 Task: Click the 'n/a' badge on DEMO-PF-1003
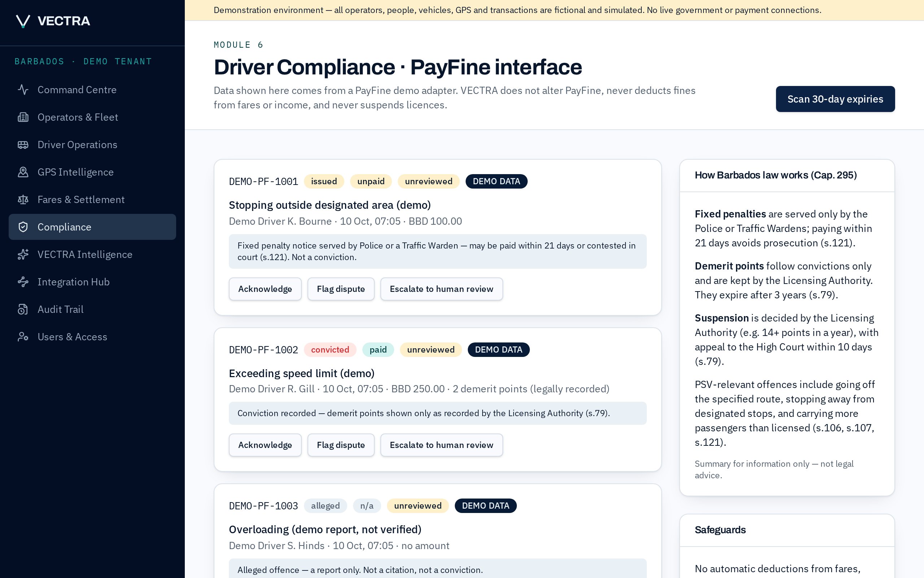click(x=367, y=506)
